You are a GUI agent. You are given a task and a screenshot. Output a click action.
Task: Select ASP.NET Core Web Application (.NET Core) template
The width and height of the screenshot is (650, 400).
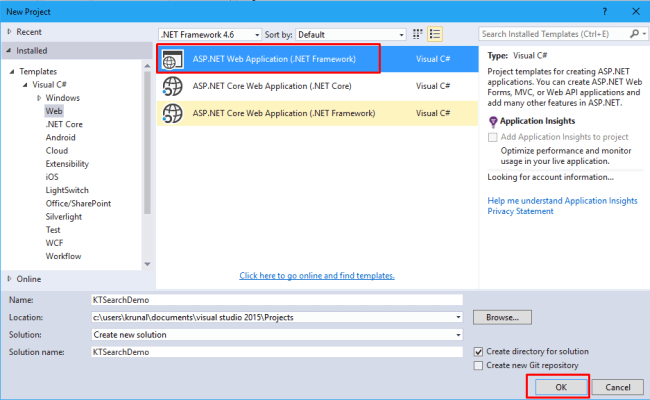[318, 86]
